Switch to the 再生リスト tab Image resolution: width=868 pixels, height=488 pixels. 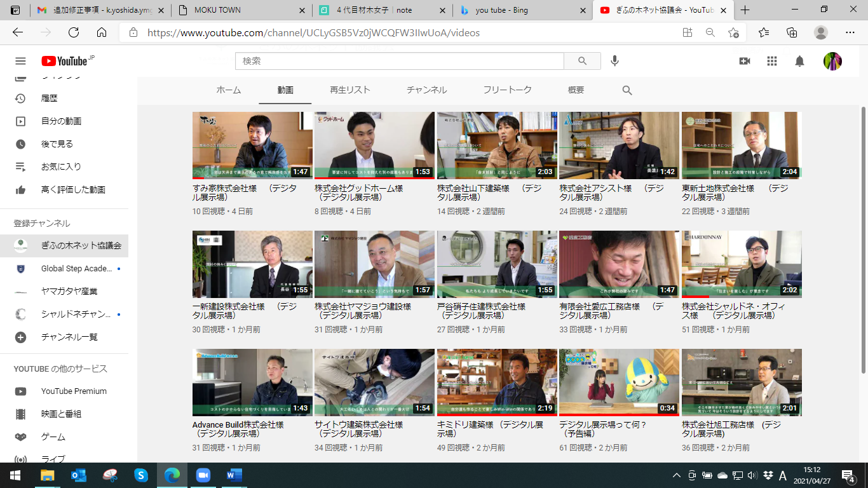click(x=349, y=90)
